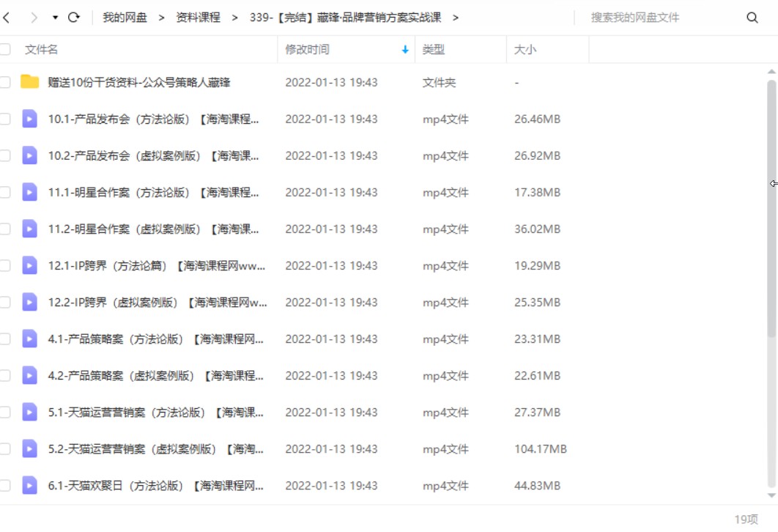Navigate to 资料课程 in breadcrumb
The height and width of the screenshot is (532, 778).
point(198,18)
